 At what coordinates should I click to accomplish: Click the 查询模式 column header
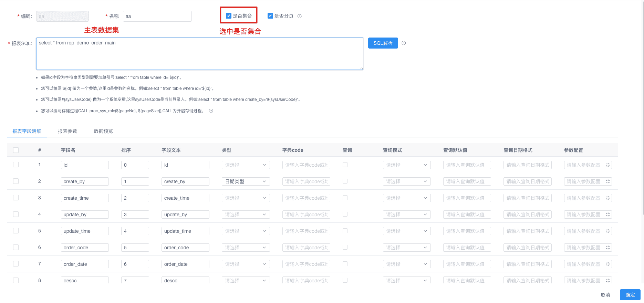coord(393,150)
